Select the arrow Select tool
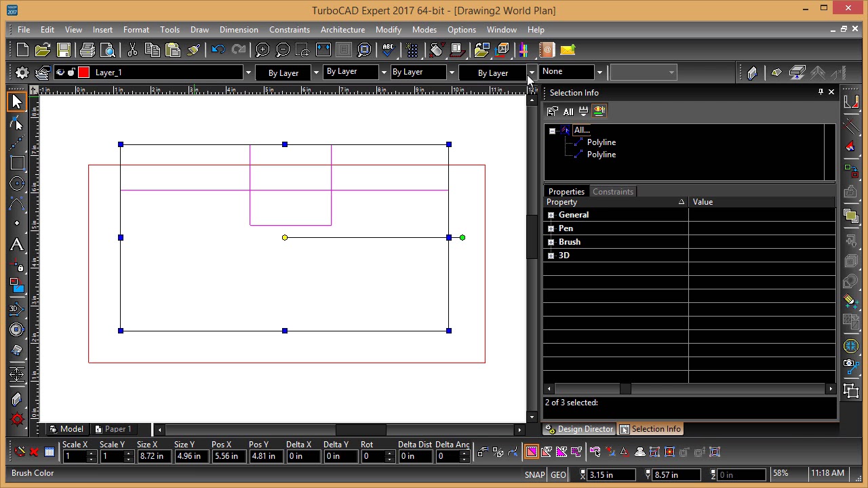The height and width of the screenshot is (488, 868). point(17,102)
